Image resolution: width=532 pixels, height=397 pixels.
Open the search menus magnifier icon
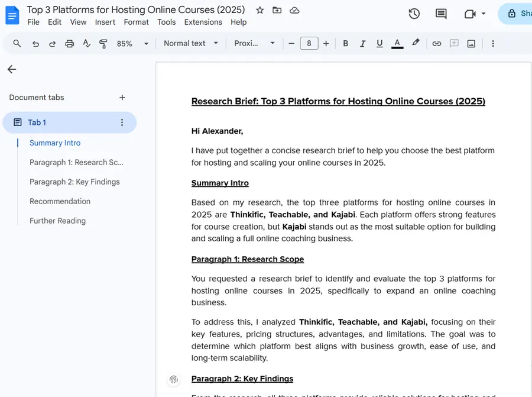coord(17,43)
